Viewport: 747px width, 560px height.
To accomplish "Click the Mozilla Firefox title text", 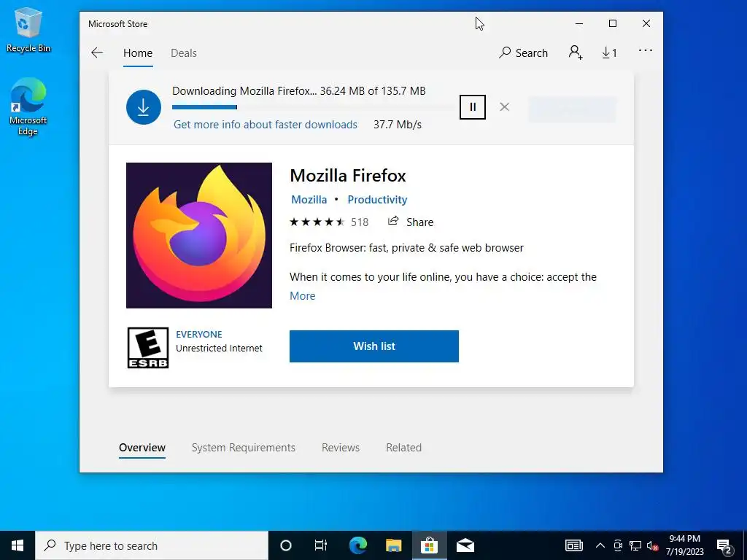I will (348, 176).
